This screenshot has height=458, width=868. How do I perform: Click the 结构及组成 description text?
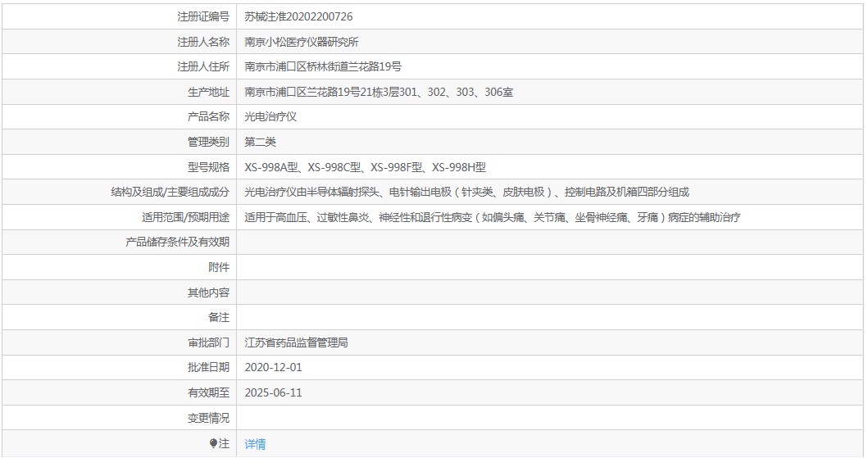[466, 193]
